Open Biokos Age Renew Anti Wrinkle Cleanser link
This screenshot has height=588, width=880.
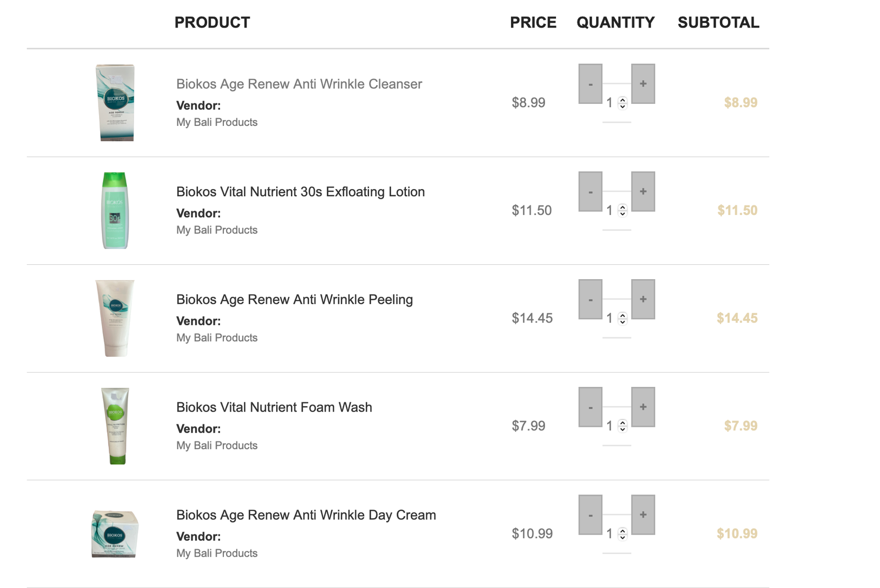pos(299,84)
